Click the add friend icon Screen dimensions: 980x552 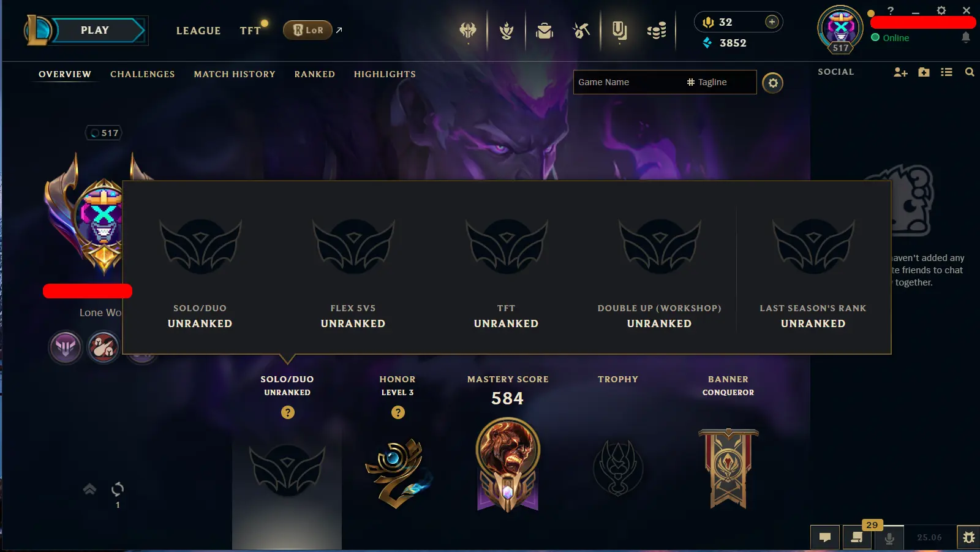(x=900, y=72)
